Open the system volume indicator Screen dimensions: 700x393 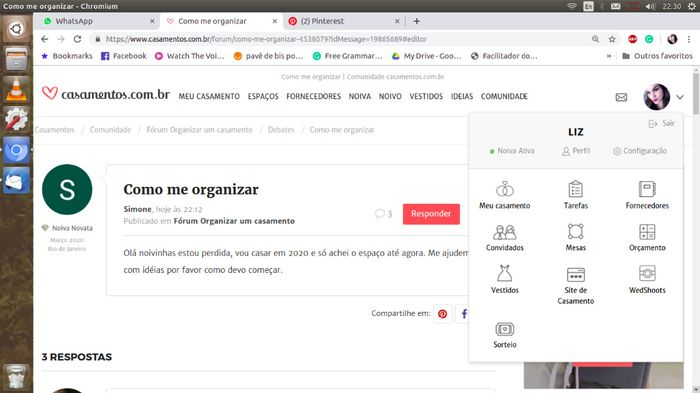[x=650, y=6]
